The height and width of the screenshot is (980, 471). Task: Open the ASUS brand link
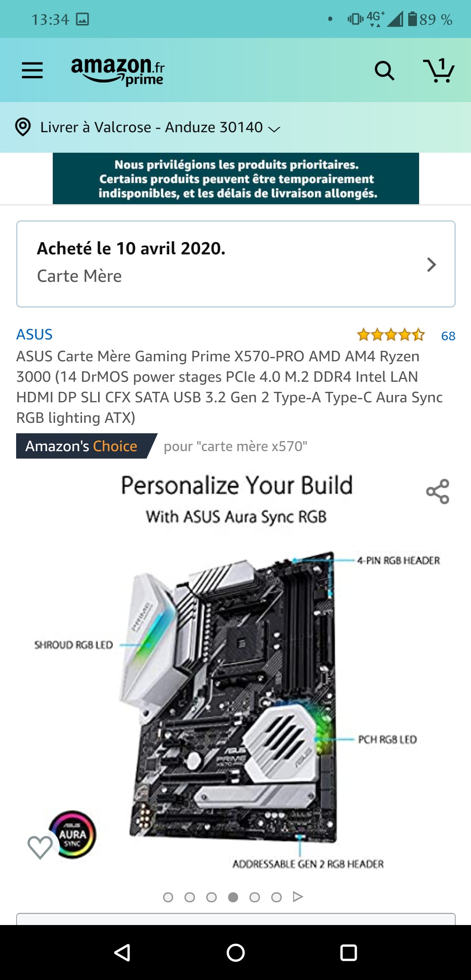tap(34, 335)
